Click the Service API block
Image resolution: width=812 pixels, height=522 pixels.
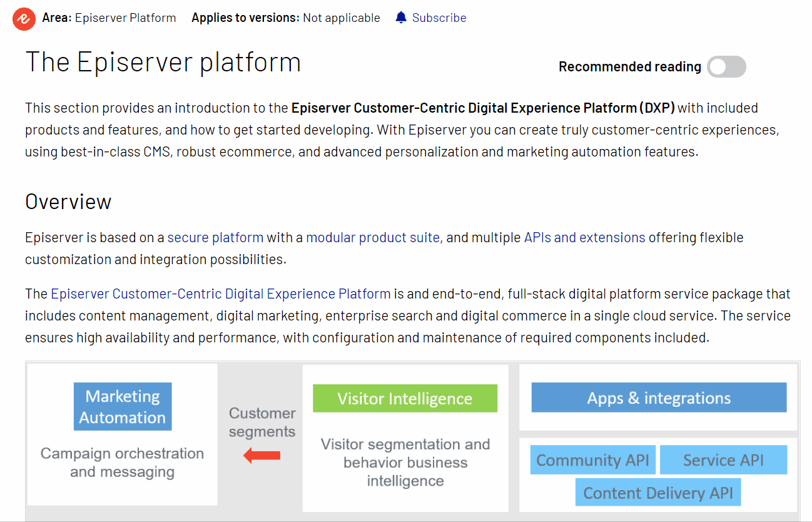pos(723,460)
